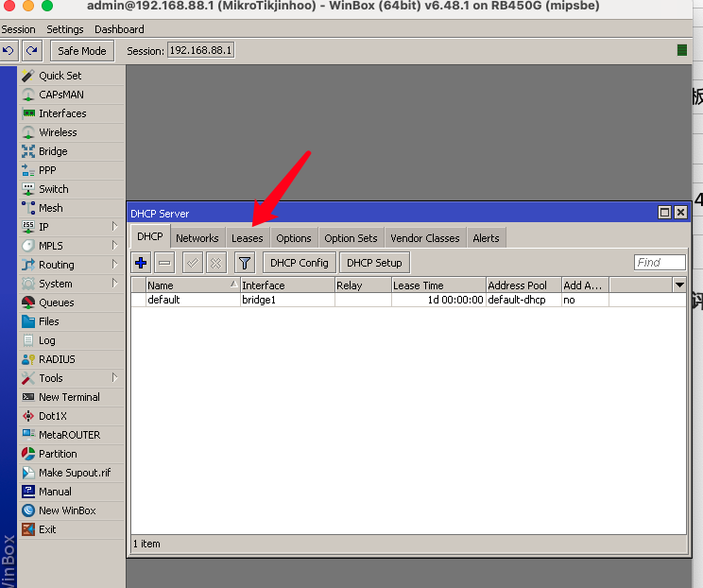Launch New WinBox
This screenshot has width=703, height=588.
pyautogui.click(x=71, y=510)
